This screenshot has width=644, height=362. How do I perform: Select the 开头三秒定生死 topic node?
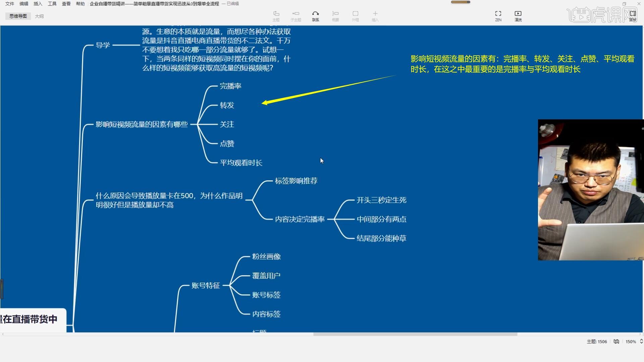coord(381,200)
